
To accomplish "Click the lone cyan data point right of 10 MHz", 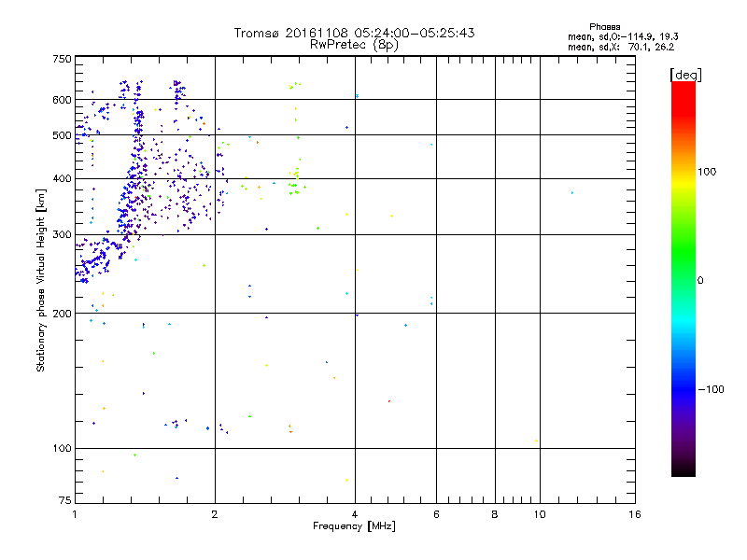I will (572, 193).
